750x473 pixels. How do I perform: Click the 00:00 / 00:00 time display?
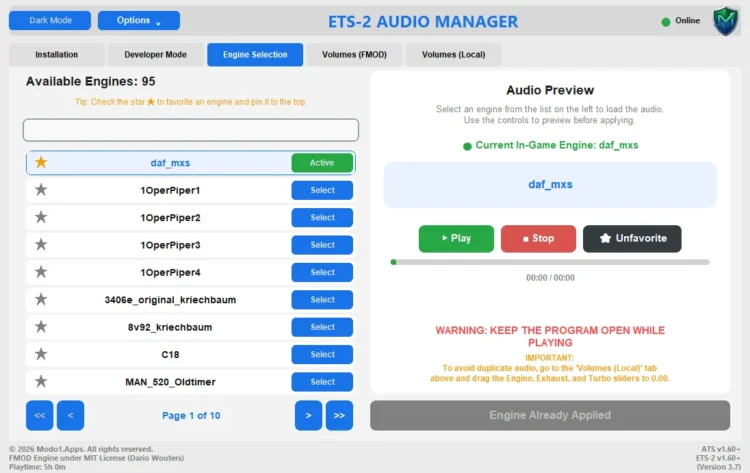(550, 278)
